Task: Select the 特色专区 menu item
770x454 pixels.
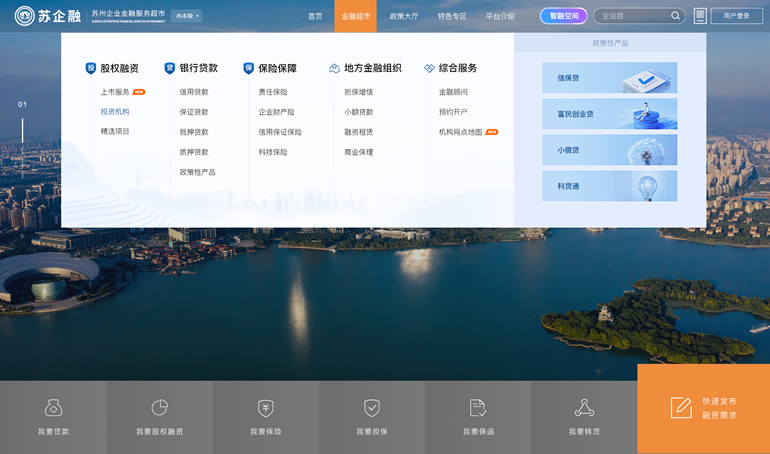Action: (452, 16)
